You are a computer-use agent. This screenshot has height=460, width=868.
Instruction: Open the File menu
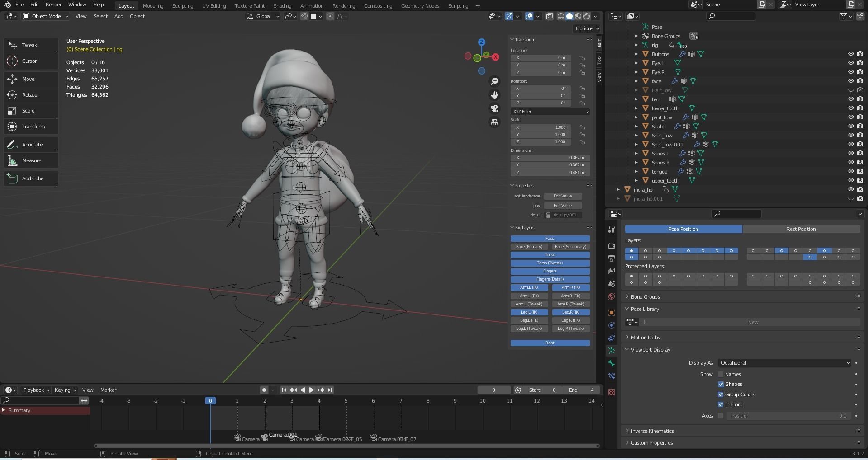(19, 5)
